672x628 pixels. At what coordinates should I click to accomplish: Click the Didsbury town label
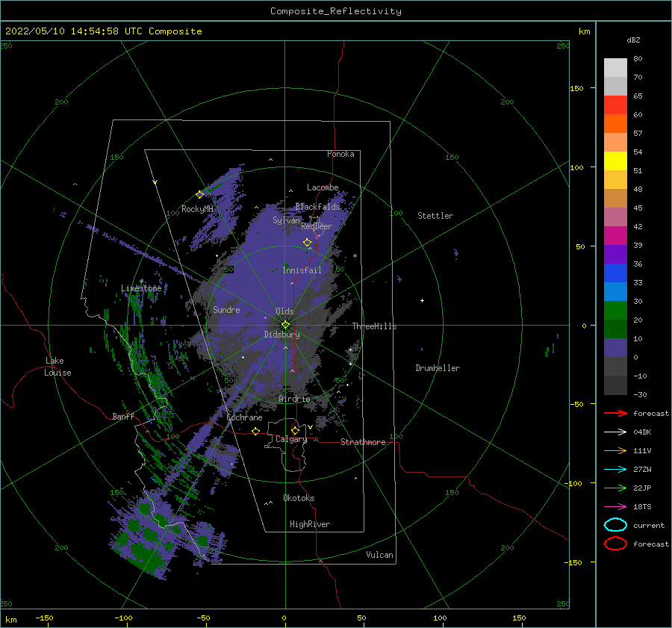(281, 335)
